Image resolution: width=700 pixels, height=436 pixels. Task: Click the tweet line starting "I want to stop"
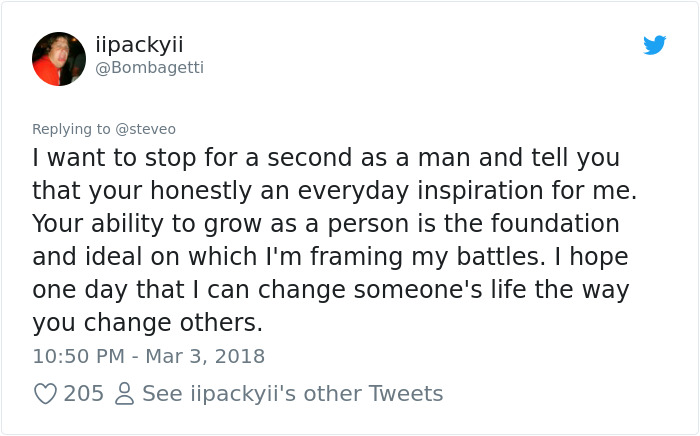pos(326,158)
